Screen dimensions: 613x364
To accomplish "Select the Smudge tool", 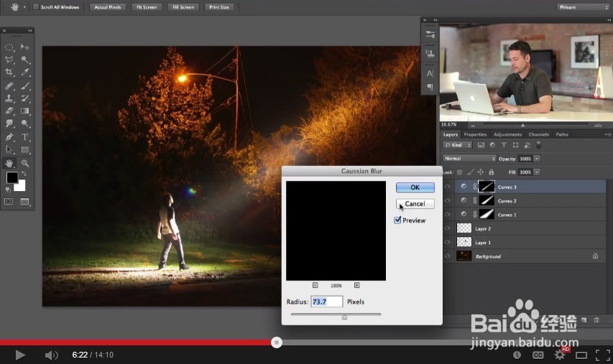I will (x=9, y=123).
